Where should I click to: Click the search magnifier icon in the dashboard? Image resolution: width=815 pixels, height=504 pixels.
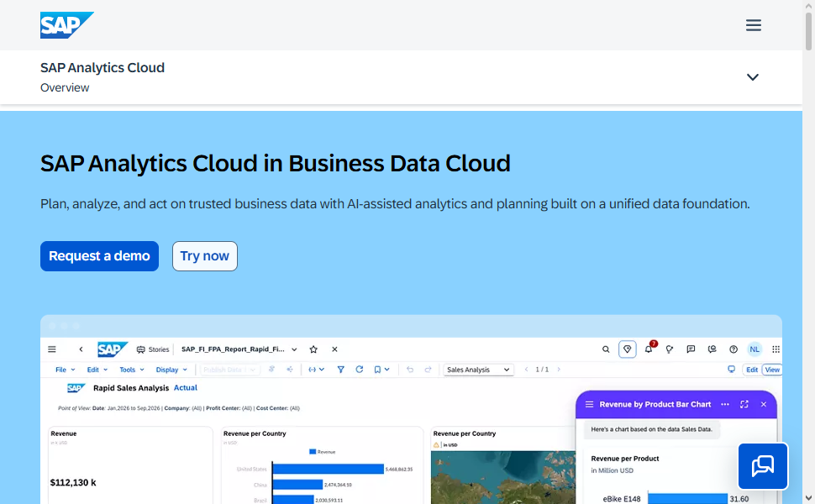pos(606,349)
